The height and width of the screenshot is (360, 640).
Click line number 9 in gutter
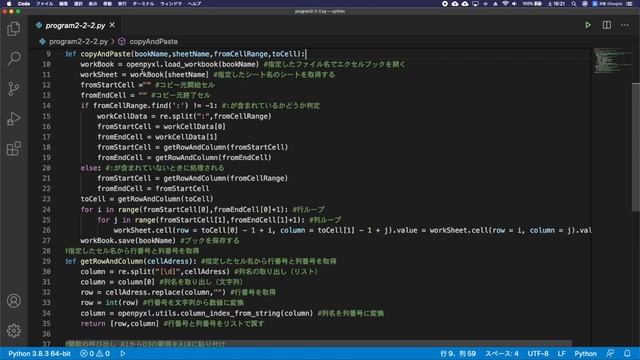[x=48, y=54]
